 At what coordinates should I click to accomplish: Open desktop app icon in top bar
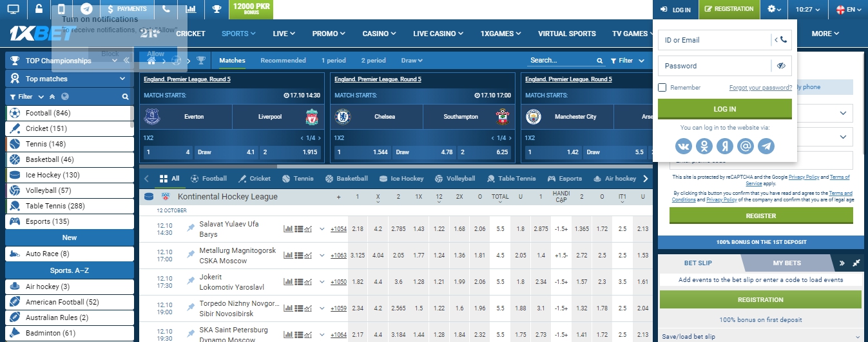tap(13, 9)
